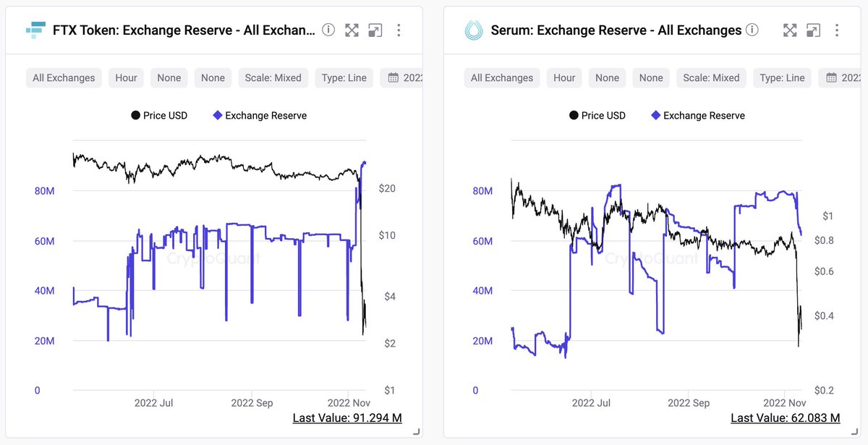The image size is (868, 445).
Task: Click 2022 Nov label on Serum axis
Action: [x=785, y=403]
